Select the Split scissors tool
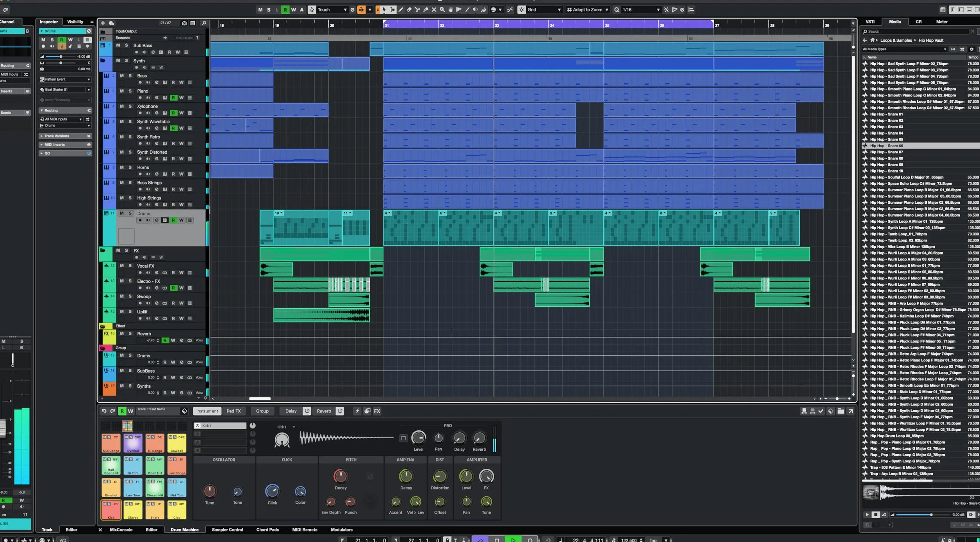 coord(417,10)
